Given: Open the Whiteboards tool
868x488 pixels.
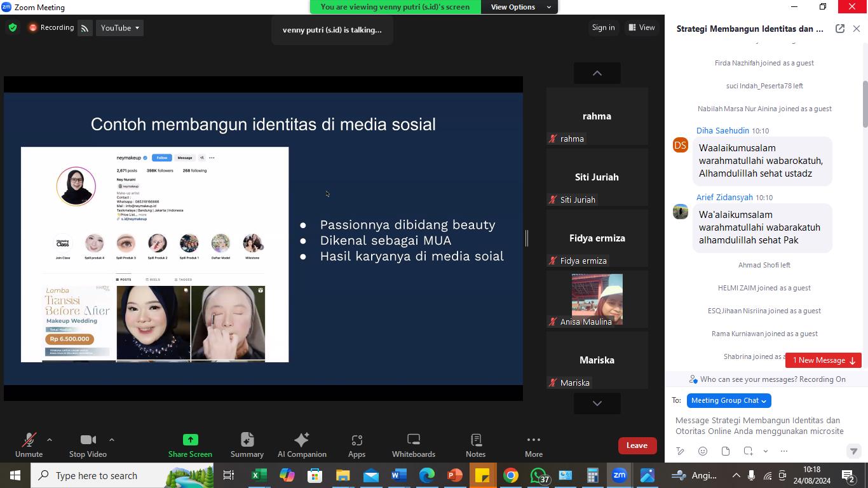Looking at the screenshot, I should pyautogui.click(x=414, y=445).
